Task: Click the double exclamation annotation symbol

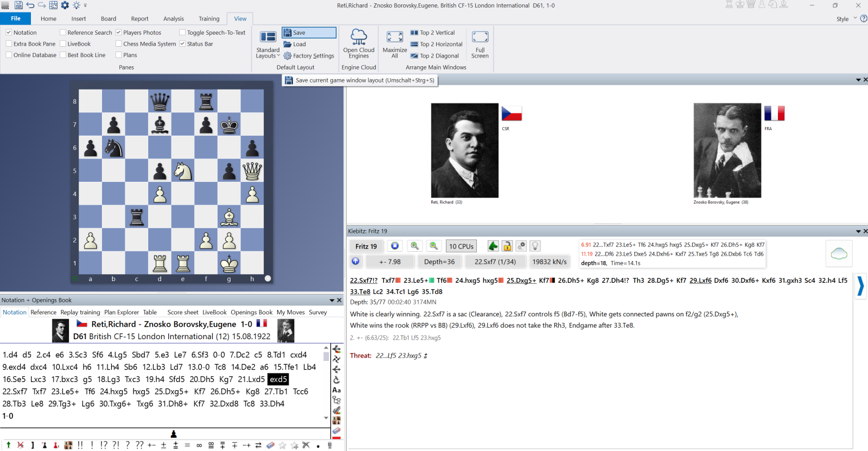Action: [80, 445]
